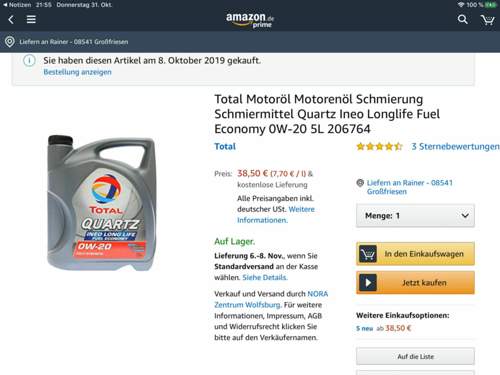This screenshot has width=500, height=375.
Task: Click the info icon beside purchase notice
Action: click(x=29, y=61)
